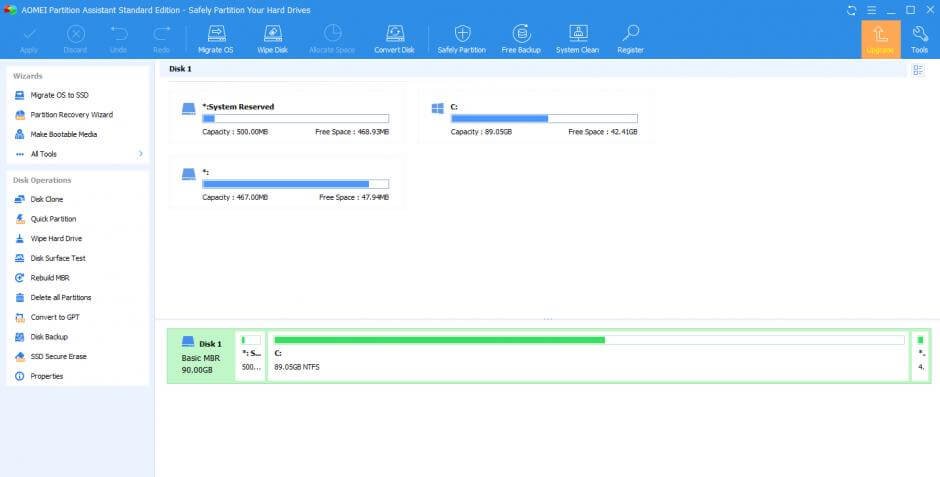Click the orange Upgrade button
This screenshot has height=477, width=940.
[881, 40]
